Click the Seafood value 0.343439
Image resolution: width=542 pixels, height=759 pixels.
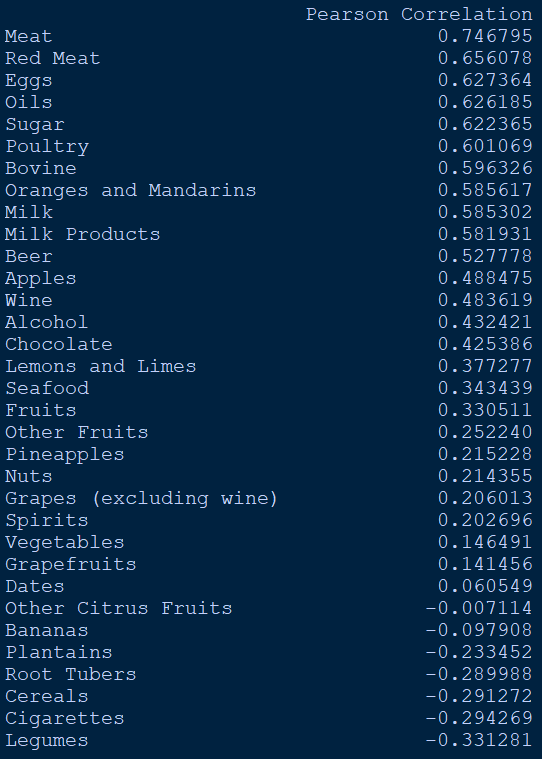tap(485, 388)
